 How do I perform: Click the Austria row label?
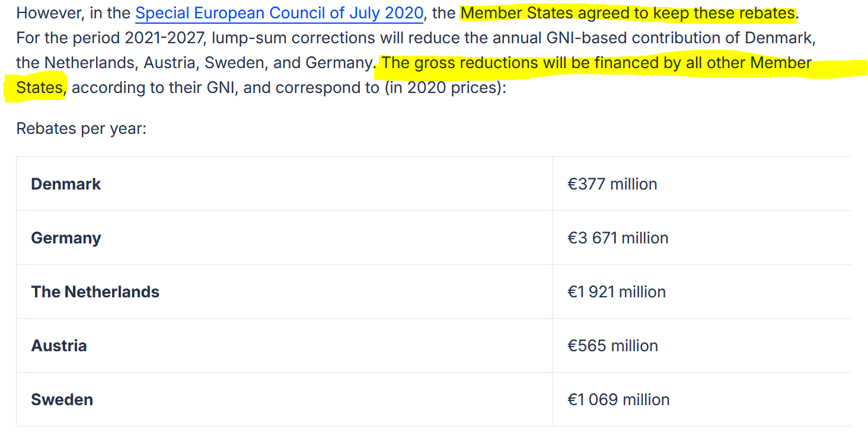click(x=59, y=346)
